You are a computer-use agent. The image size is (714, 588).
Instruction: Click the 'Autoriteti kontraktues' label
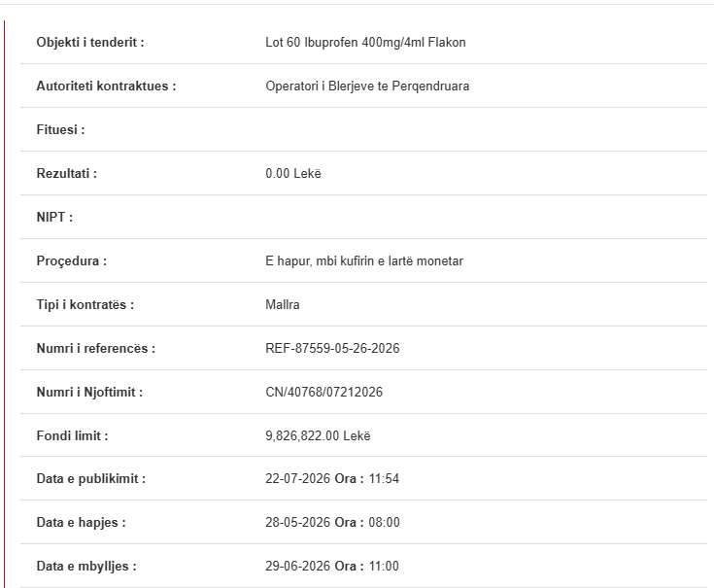click(106, 86)
